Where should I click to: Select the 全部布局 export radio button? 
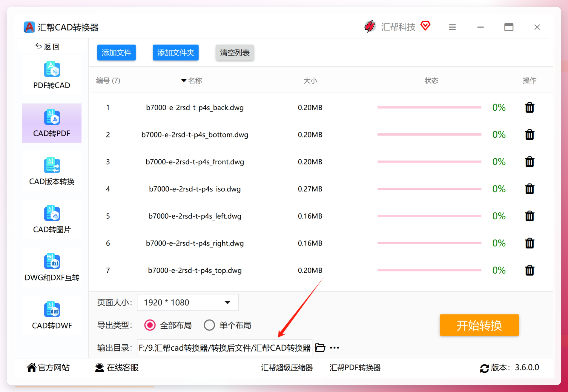150,325
